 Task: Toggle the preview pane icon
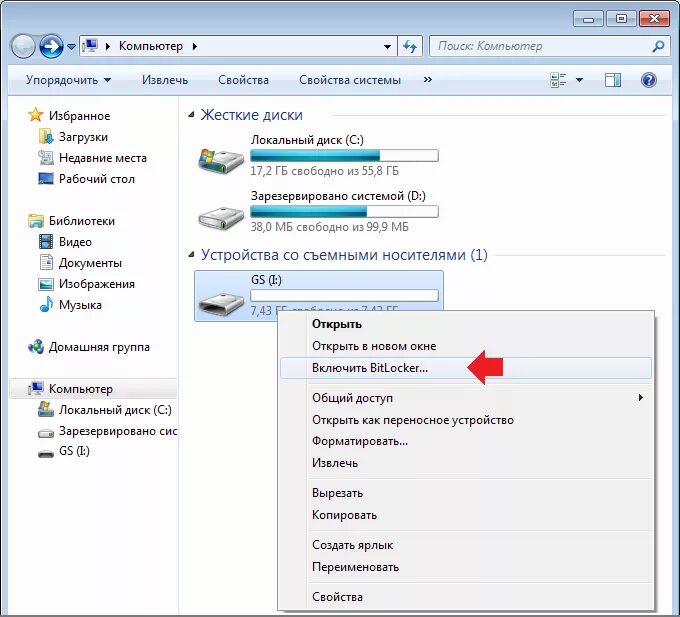[x=612, y=80]
